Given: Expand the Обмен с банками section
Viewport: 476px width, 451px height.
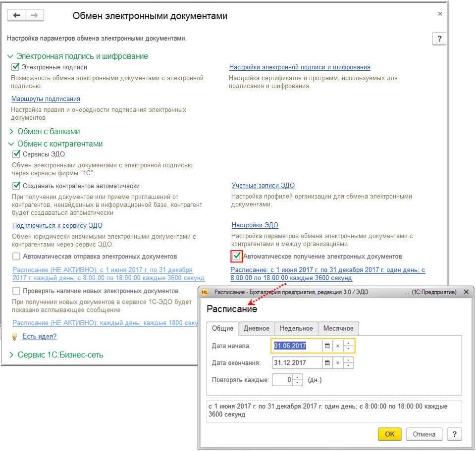Looking at the screenshot, I should pos(12,132).
